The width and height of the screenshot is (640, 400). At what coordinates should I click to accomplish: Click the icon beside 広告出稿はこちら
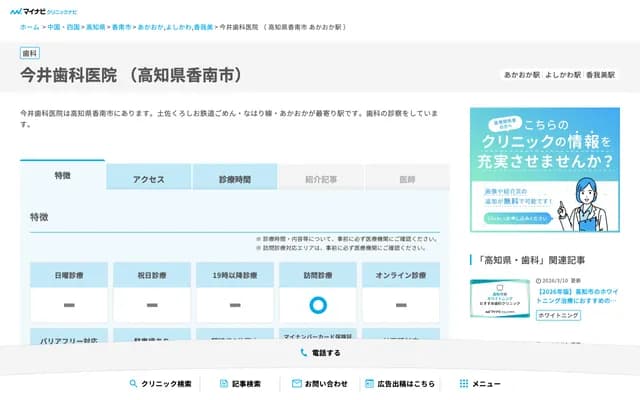(370, 383)
